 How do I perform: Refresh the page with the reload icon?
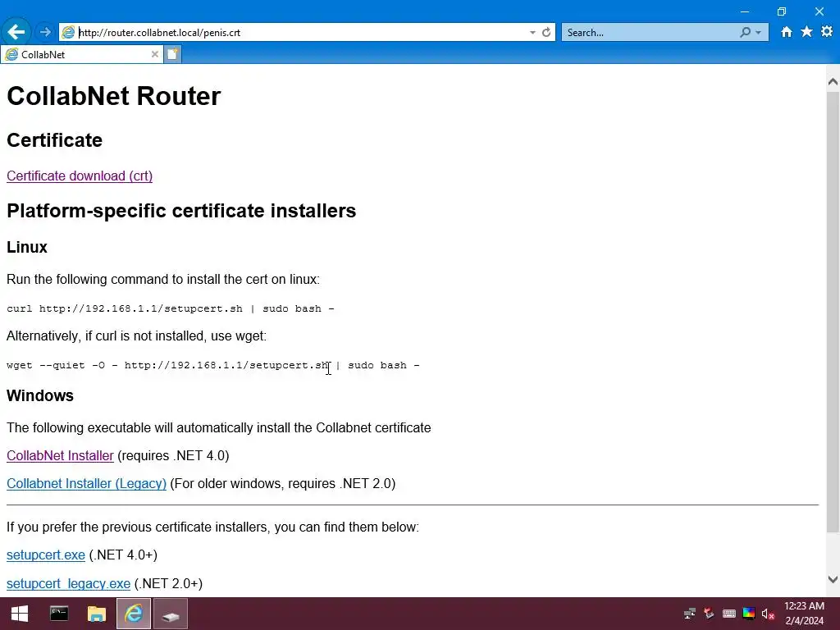[546, 32]
